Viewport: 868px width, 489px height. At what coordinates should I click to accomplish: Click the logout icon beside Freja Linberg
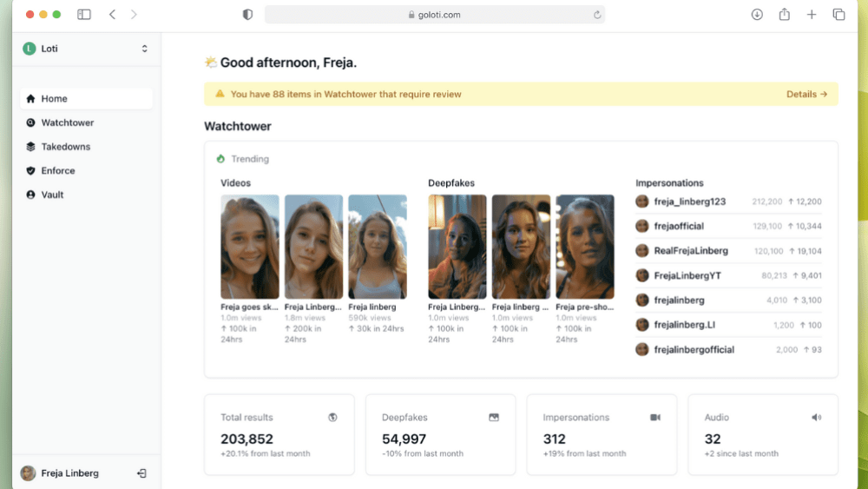pos(141,473)
